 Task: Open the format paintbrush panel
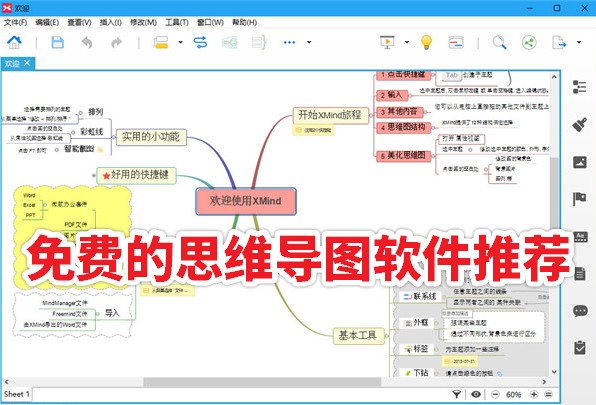580,124
